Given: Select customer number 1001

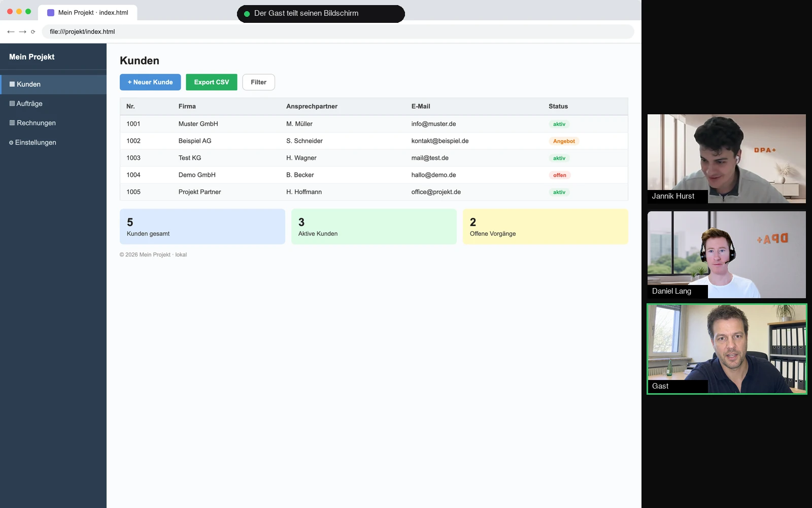Looking at the screenshot, I should pyautogui.click(x=133, y=124).
